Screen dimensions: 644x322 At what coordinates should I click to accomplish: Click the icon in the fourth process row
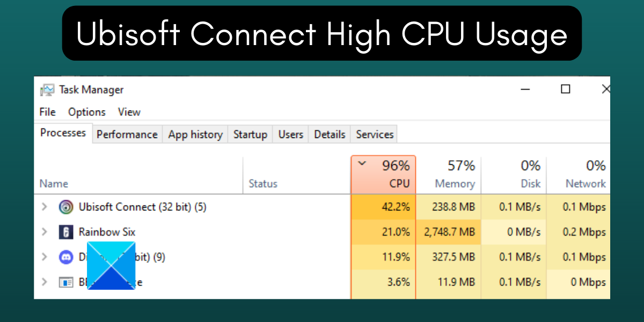pos(66,282)
